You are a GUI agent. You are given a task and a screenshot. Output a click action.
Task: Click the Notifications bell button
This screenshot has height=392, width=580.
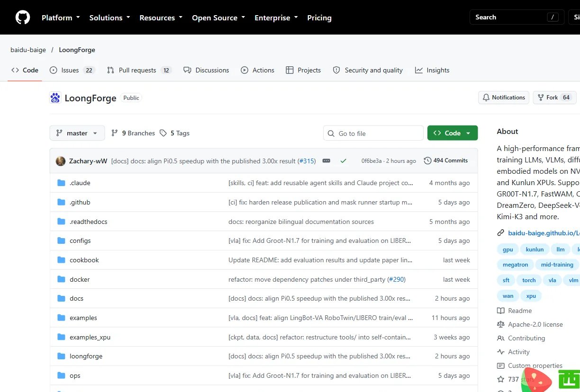504,98
